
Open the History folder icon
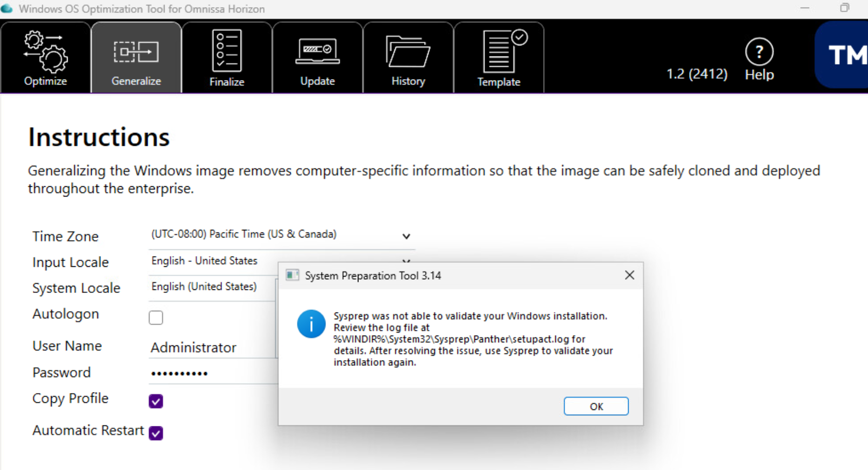(x=408, y=52)
